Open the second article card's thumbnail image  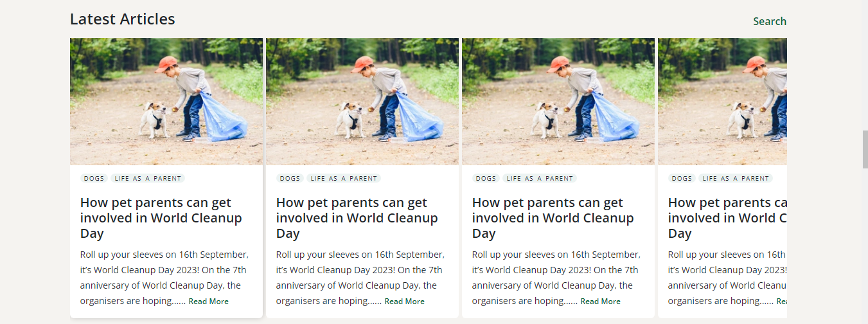click(x=362, y=102)
